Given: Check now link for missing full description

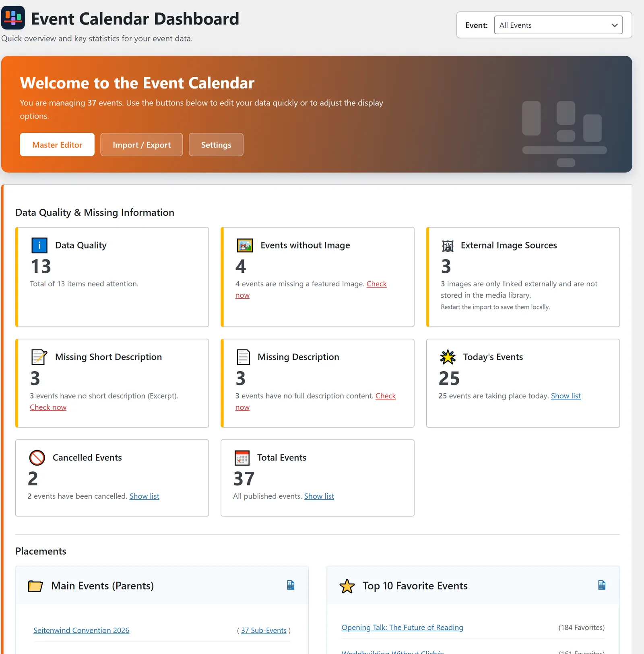Looking at the screenshot, I should click(386, 396).
